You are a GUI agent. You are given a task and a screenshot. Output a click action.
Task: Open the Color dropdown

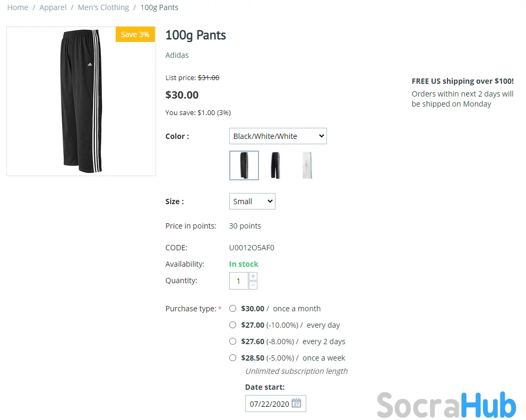(278, 136)
